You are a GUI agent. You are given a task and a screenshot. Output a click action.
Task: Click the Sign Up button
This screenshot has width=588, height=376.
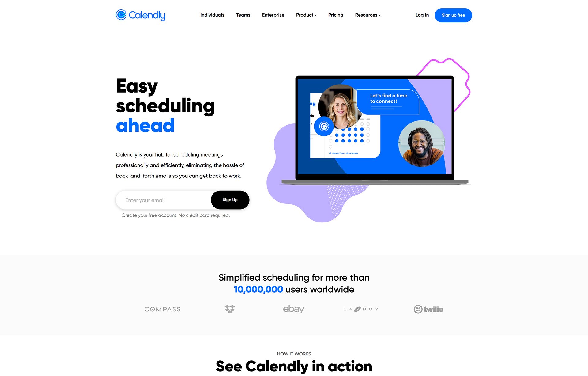[x=229, y=200]
